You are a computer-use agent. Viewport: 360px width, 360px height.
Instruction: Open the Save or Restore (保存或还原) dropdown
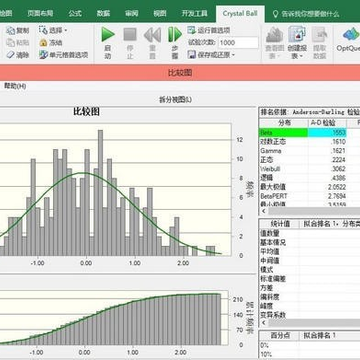tap(211, 55)
